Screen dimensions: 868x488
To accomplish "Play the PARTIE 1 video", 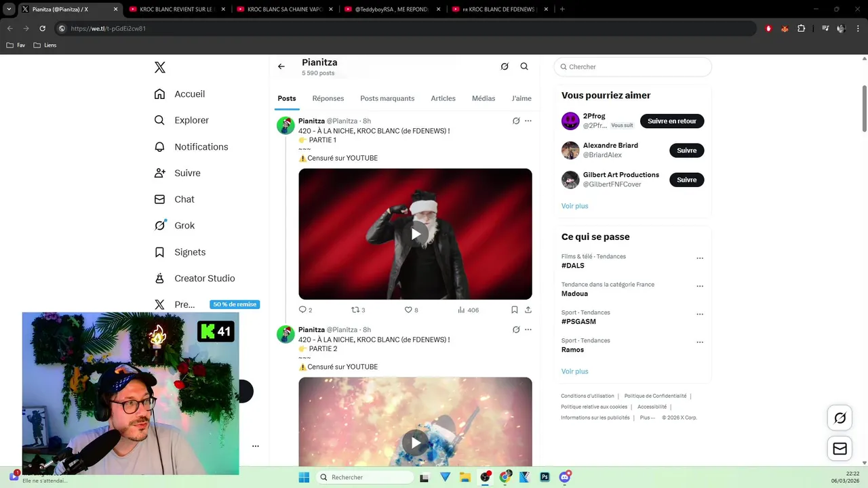I will click(416, 234).
